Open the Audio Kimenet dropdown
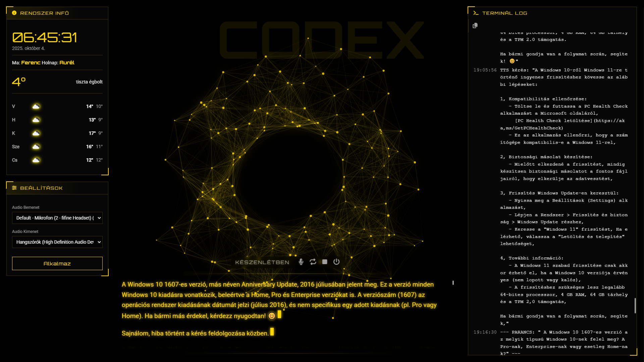644x362 pixels. click(x=57, y=242)
